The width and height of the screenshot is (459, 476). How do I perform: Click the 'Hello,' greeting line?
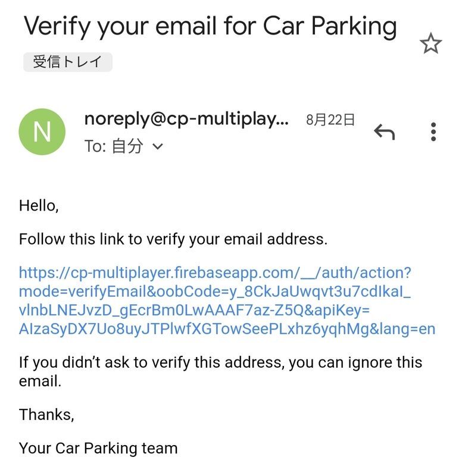click(x=39, y=206)
